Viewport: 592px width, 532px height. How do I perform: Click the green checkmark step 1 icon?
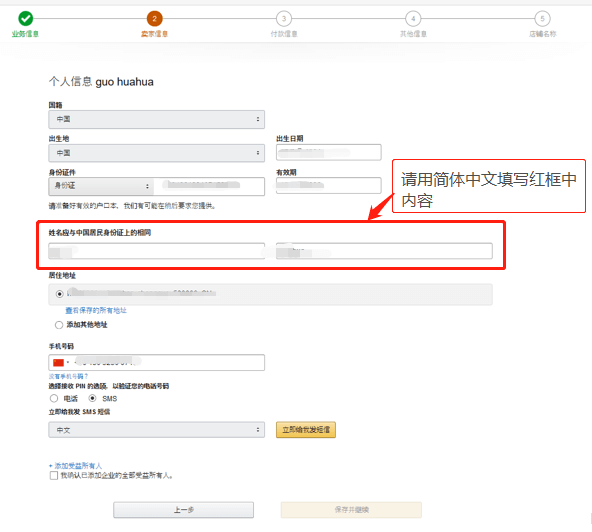pos(25,18)
